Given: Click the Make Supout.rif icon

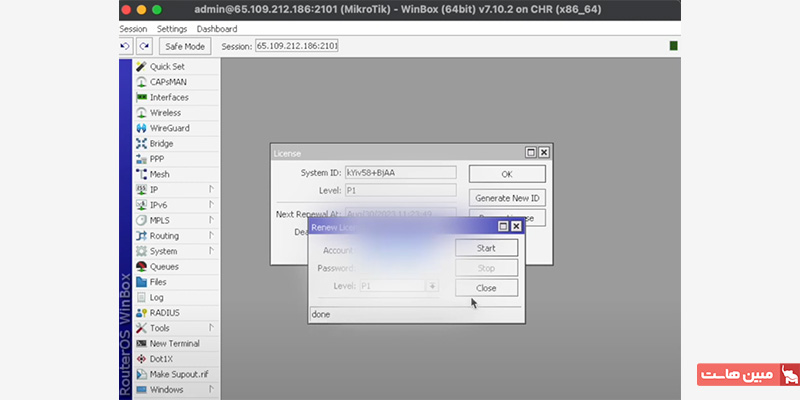Looking at the screenshot, I should [x=141, y=374].
